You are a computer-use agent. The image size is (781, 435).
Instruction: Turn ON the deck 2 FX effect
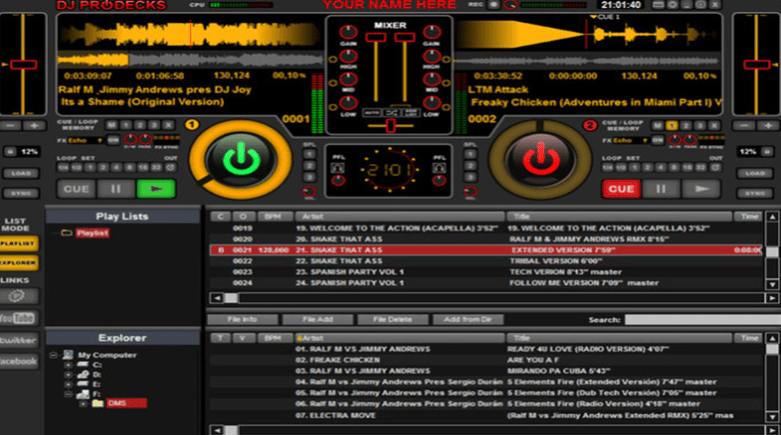point(657,141)
